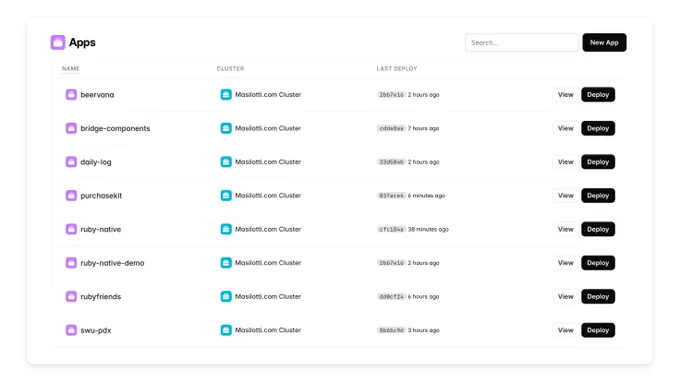Viewport: 680px width, 382px height.
Task: Deploy the bridge-components app
Action: pyautogui.click(x=598, y=128)
